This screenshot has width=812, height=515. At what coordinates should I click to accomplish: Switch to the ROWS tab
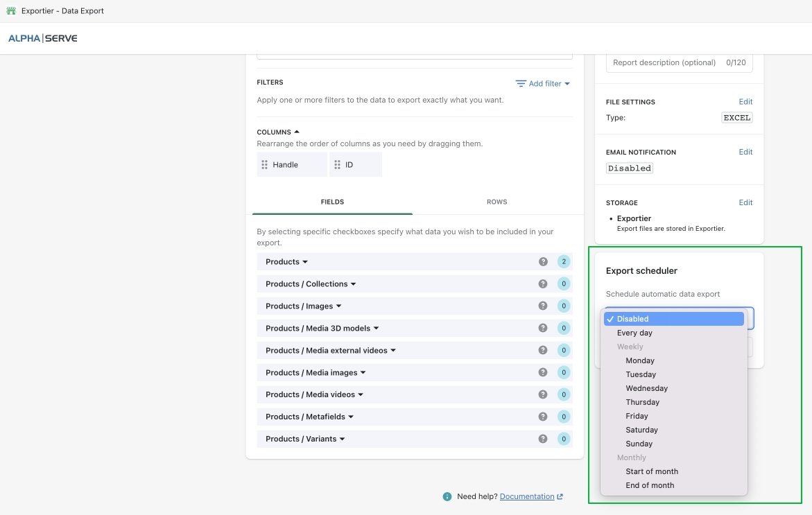coord(496,202)
